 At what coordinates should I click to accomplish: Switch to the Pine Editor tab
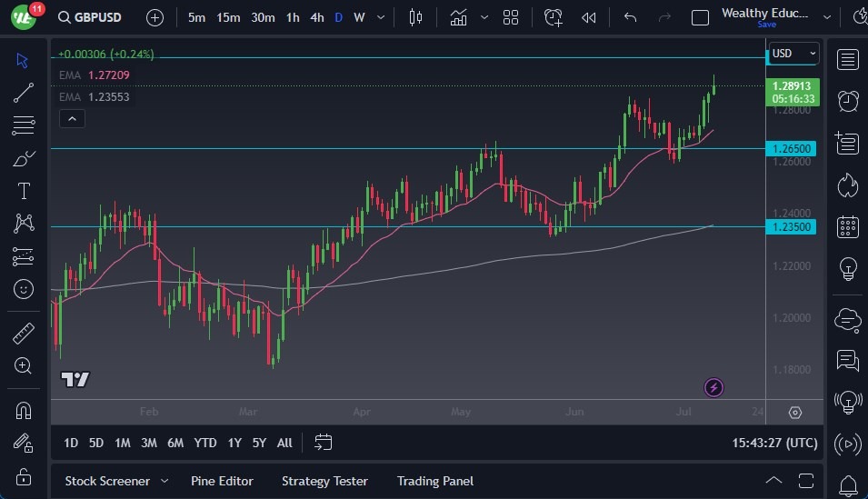point(222,481)
